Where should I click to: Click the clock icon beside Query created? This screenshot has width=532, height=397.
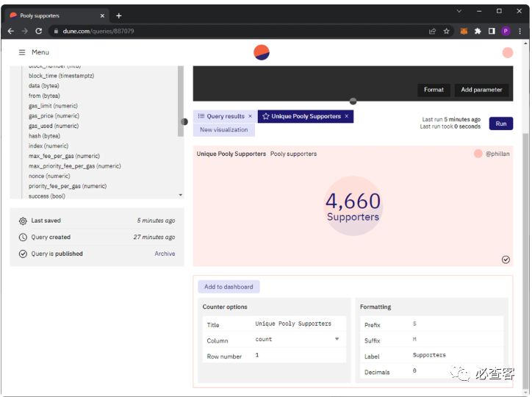click(23, 237)
